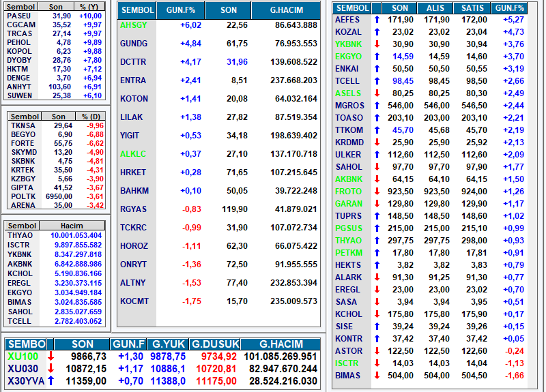Click ALKLC symbol in middle table

click(x=133, y=154)
